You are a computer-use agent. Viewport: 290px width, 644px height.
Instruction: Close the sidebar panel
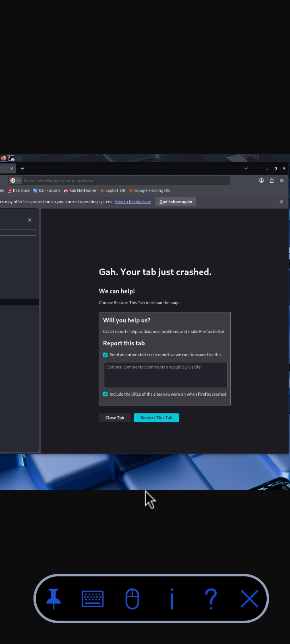point(29,220)
